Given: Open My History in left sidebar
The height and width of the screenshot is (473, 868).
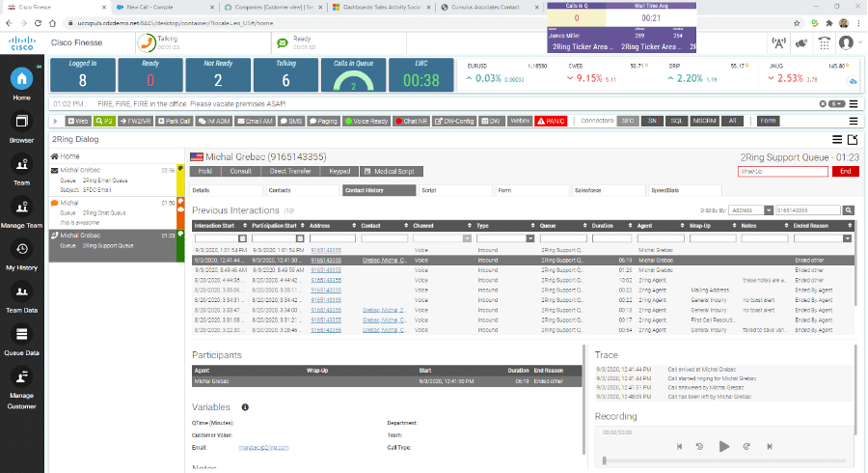Looking at the screenshot, I should point(21,254).
